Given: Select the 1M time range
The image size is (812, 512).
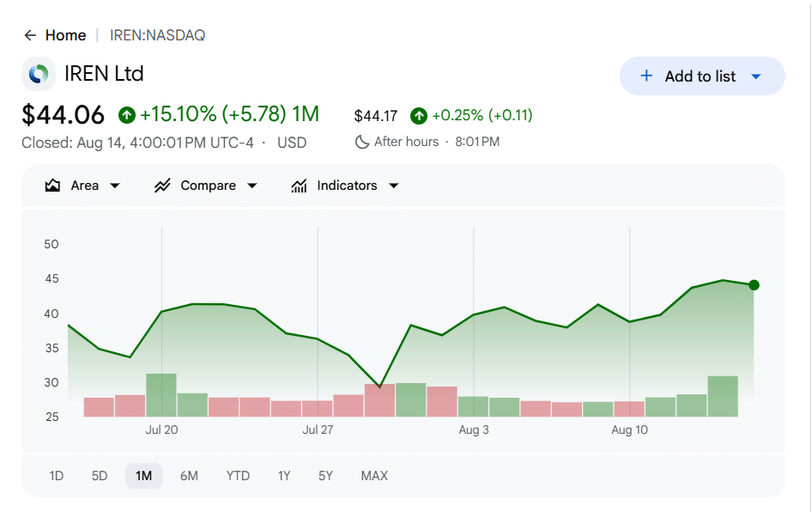Looking at the screenshot, I should tap(144, 476).
